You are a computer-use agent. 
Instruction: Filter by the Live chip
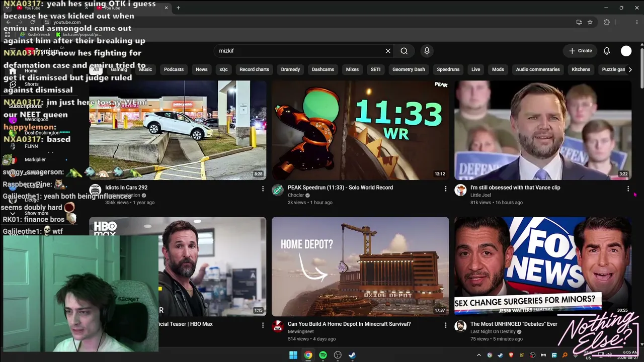pos(475,69)
